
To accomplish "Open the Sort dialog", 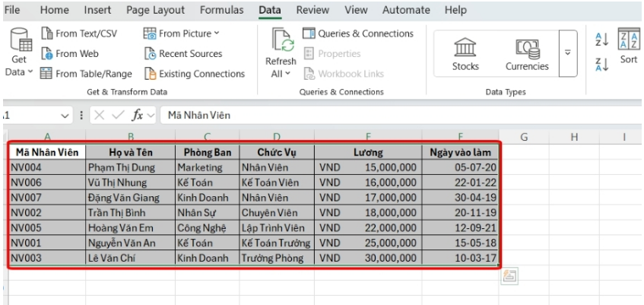I will pyautogui.click(x=629, y=46).
